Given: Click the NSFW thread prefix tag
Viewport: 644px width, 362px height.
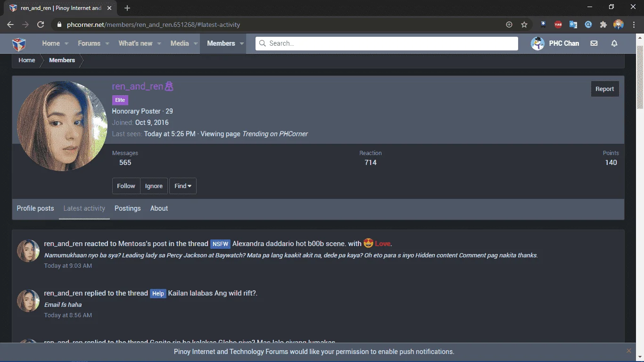Looking at the screenshot, I should tap(220, 244).
